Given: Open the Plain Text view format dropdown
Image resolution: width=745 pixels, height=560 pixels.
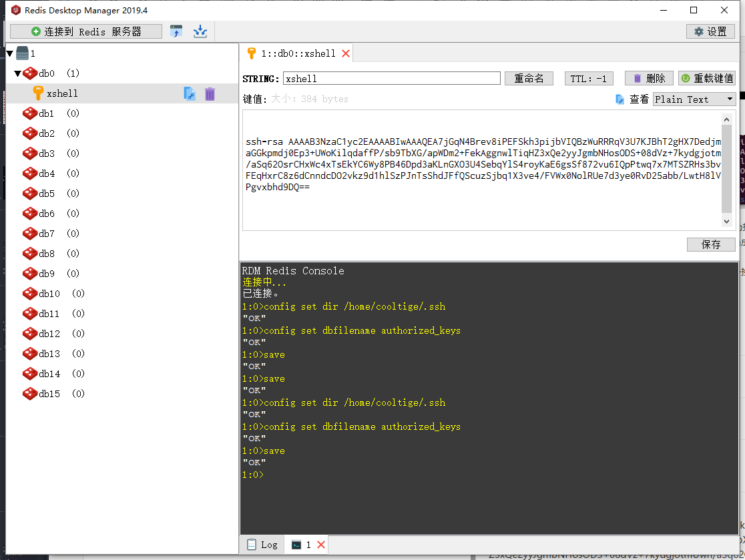Looking at the screenshot, I should point(694,99).
